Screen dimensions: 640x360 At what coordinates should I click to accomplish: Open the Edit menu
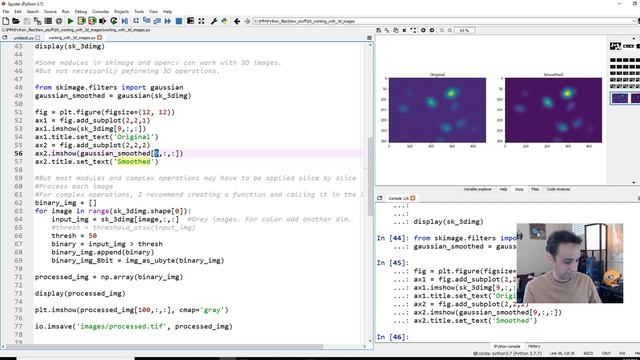pyautogui.click(x=18, y=11)
